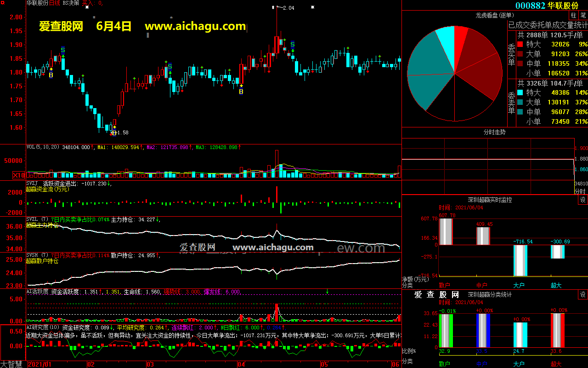
Task: Open 设 settings for 深圳超赢实时监控
Action: (x=583, y=200)
